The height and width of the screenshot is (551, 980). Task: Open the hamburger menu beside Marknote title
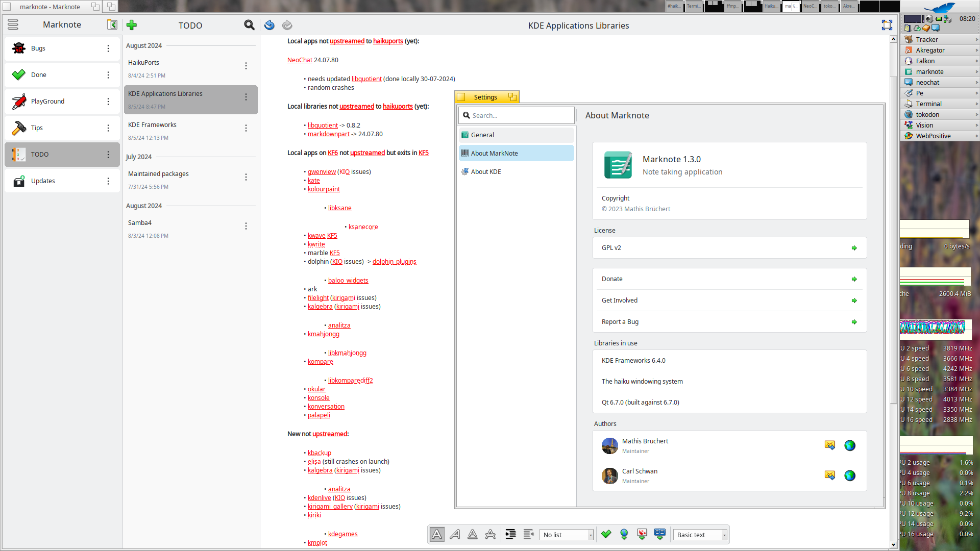click(x=13, y=24)
